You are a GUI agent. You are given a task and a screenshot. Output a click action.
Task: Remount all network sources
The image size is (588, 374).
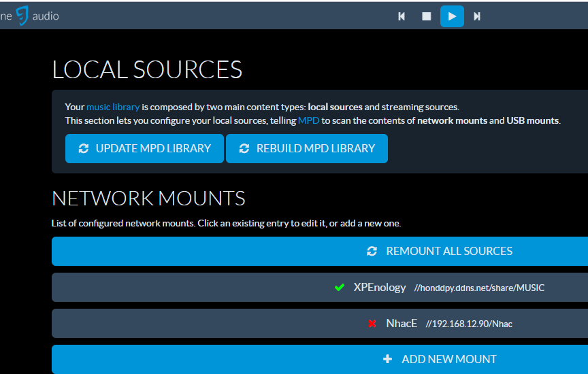click(320, 251)
